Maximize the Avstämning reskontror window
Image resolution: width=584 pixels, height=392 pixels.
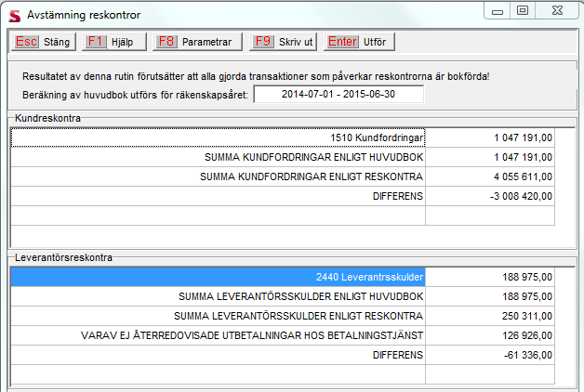pyautogui.click(x=523, y=10)
